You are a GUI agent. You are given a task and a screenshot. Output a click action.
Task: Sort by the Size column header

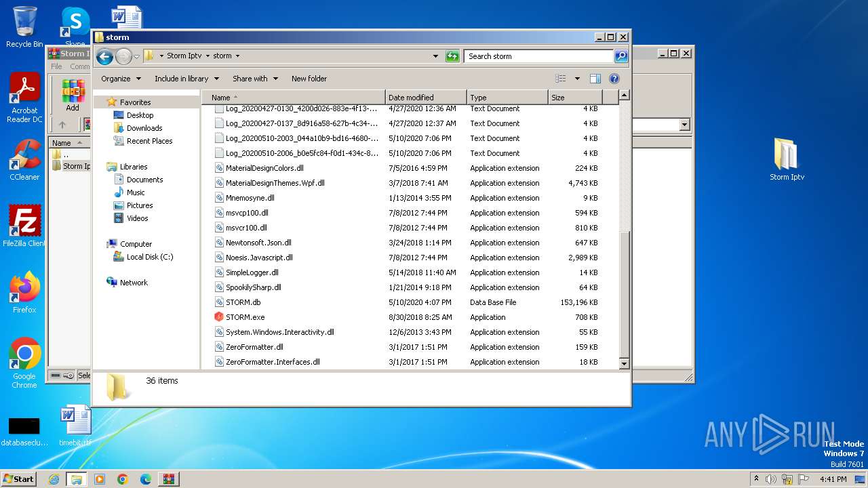(x=575, y=98)
